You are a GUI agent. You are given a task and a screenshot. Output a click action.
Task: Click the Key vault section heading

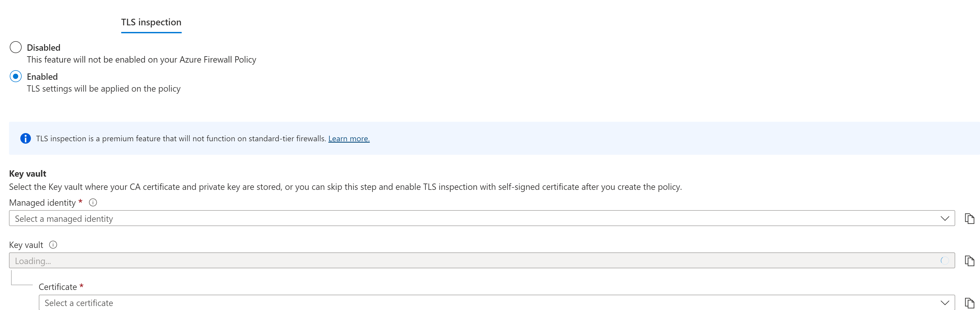[x=27, y=173]
